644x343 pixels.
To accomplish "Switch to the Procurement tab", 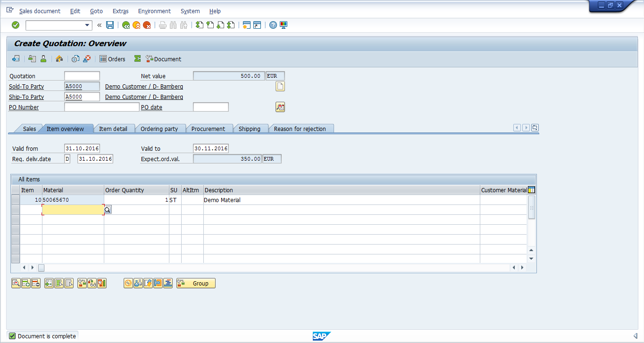I will click(x=208, y=129).
